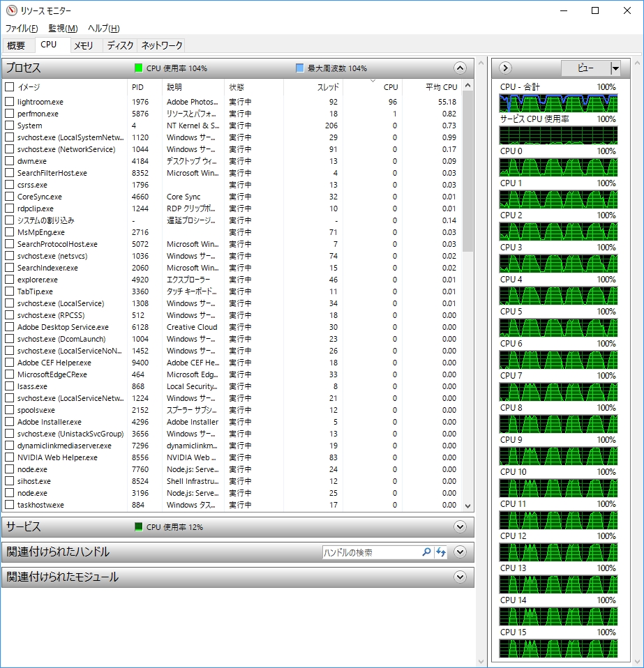
Task: Select the spoolsv.exe row name
Action: click(36, 410)
